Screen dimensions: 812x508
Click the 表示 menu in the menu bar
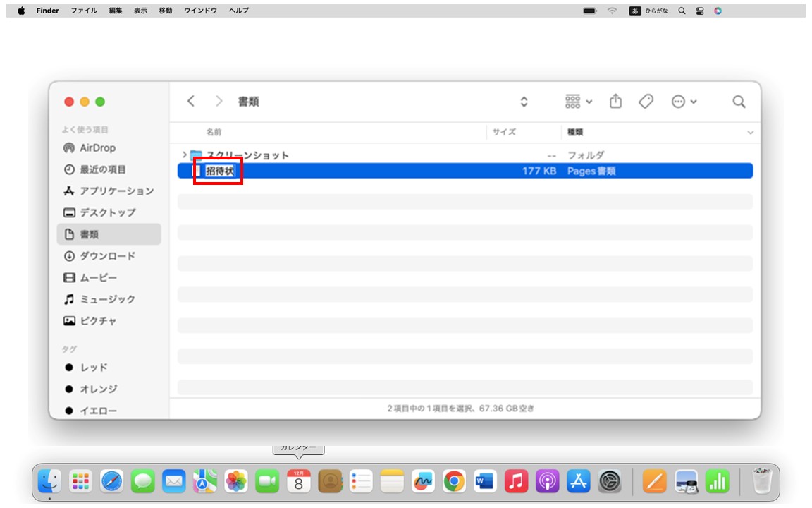point(139,11)
